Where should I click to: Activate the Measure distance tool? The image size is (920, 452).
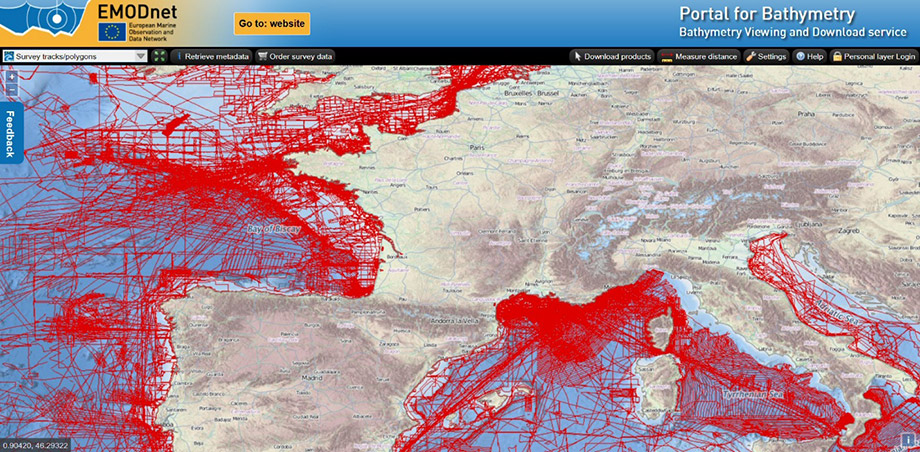[699, 56]
